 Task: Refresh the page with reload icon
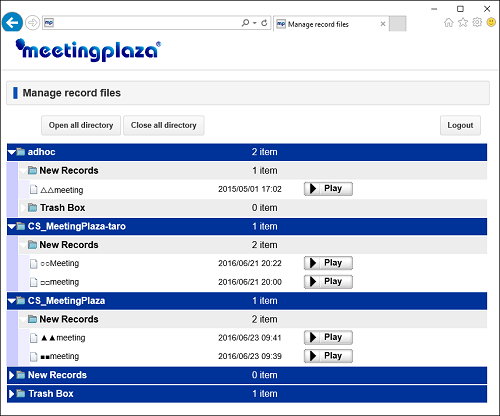[x=264, y=23]
